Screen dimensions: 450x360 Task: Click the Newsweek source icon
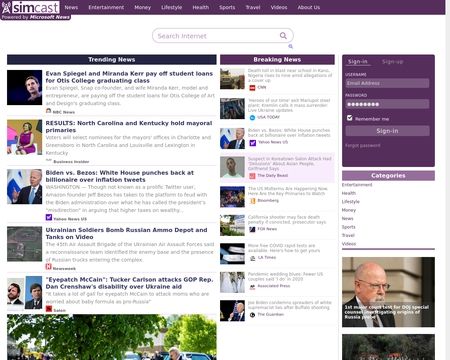pyautogui.click(x=48, y=267)
